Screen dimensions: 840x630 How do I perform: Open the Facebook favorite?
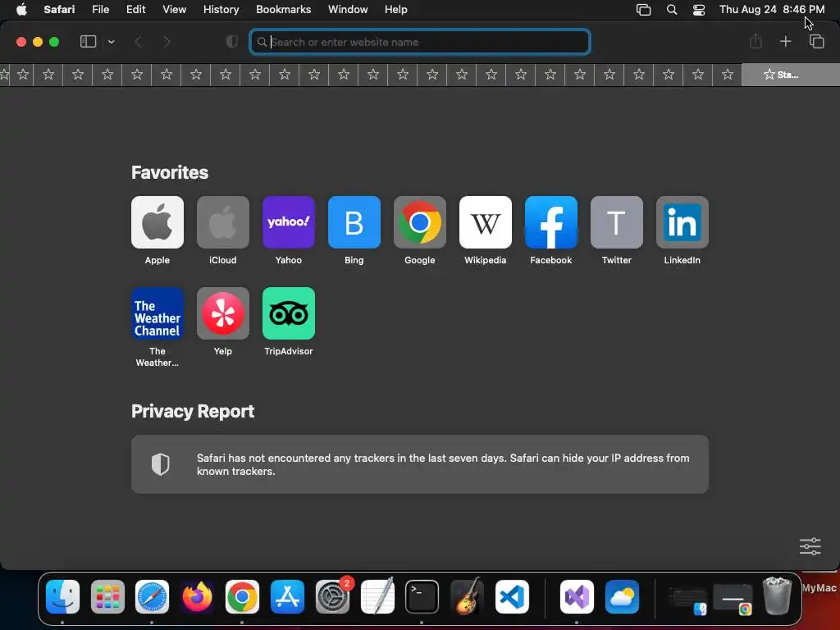pos(550,222)
